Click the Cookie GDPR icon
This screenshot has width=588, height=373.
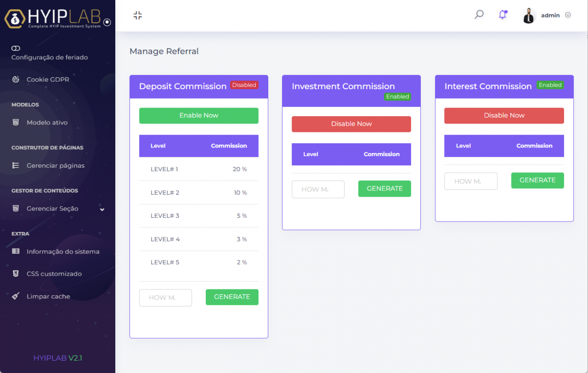point(16,79)
